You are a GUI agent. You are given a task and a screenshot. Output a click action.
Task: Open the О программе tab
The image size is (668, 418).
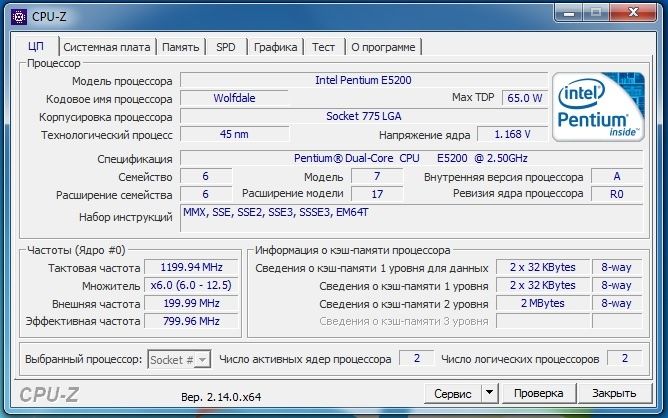click(x=383, y=47)
